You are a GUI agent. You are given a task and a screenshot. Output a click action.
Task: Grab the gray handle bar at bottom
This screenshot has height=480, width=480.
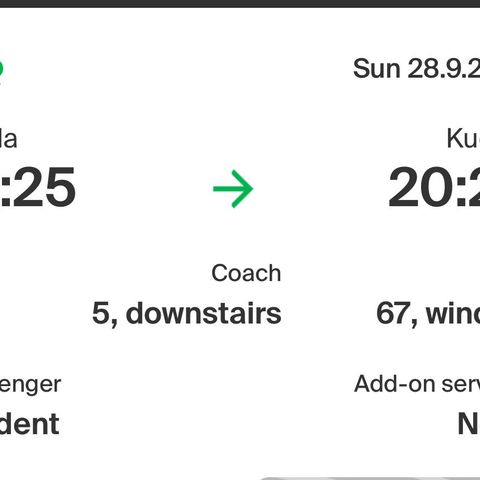pos(370,479)
